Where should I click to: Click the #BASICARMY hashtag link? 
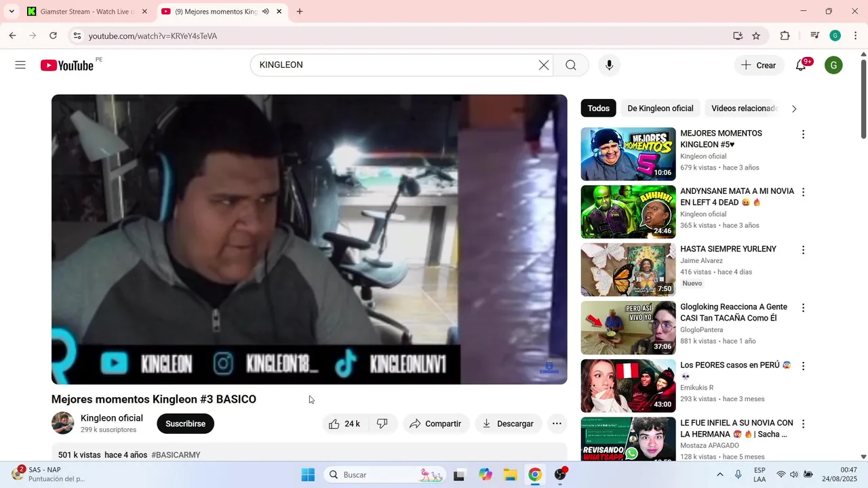tap(176, 455)
